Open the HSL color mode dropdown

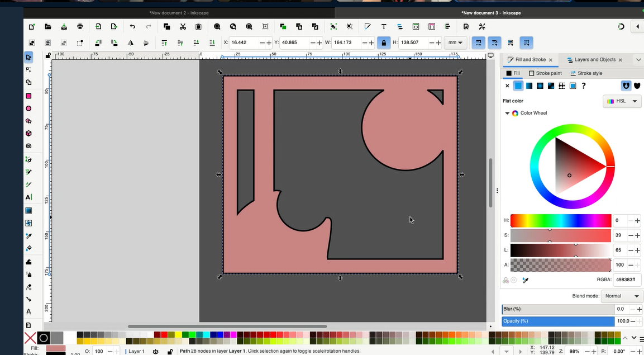click(622, 101)
